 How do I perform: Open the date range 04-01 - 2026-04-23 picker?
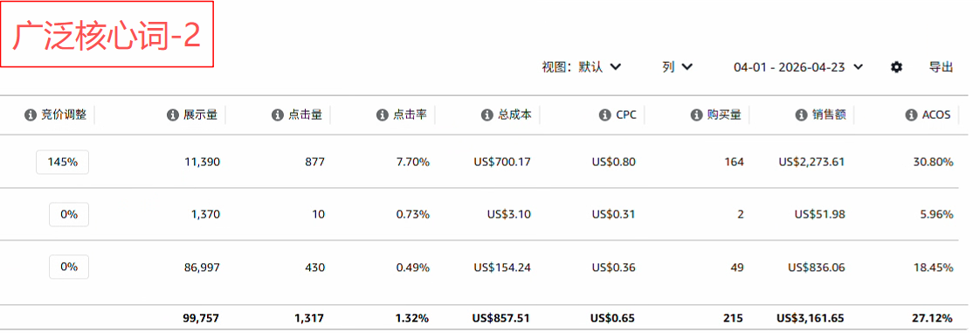(x=798, y=67)
